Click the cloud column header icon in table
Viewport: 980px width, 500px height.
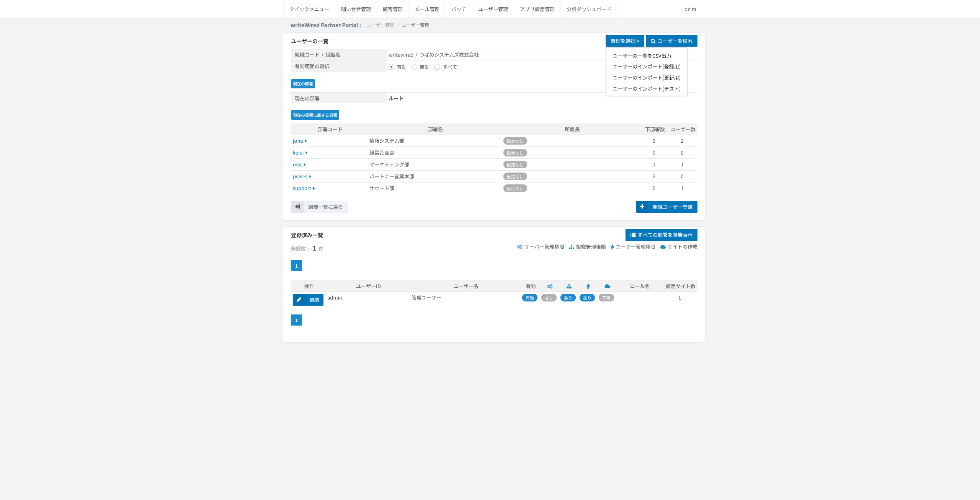click(x=607, y=286)
